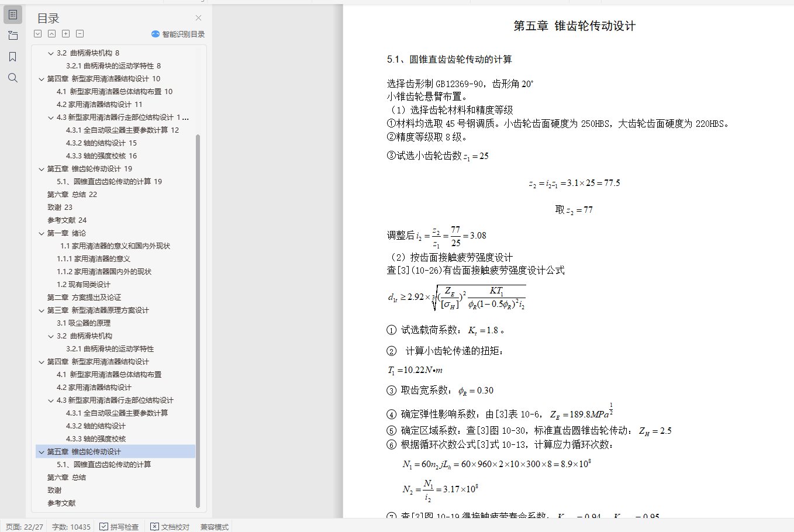Click the line ②精度等级取 8 级。

[x=427, y=137]
